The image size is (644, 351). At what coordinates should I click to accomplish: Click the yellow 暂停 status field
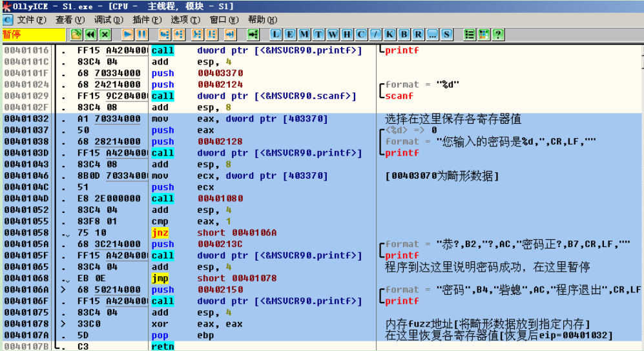(34, 34)
